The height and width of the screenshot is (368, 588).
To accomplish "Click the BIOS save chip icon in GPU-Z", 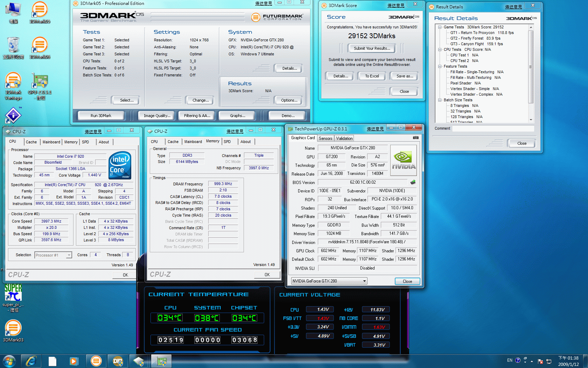I will pos(413,182).
